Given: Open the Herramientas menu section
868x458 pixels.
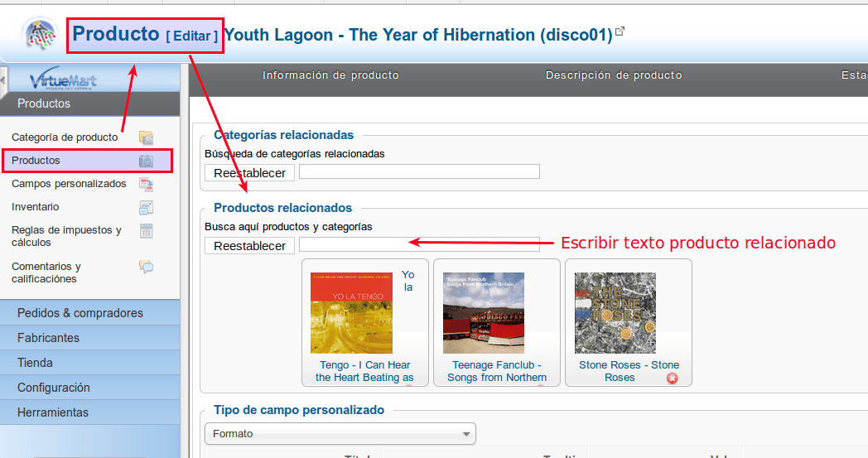Looking at the screenshot, I should (x=89, y=412).
